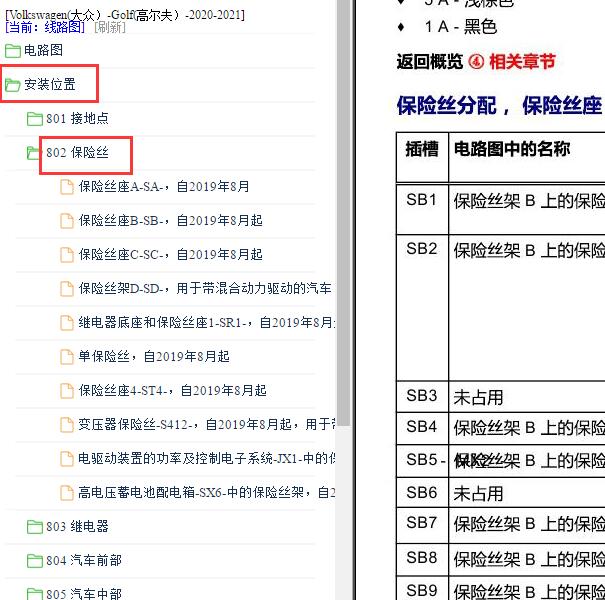Click the SB4 slot cell
This screenshot has height=600, width=605.
[x=422, y=428]
